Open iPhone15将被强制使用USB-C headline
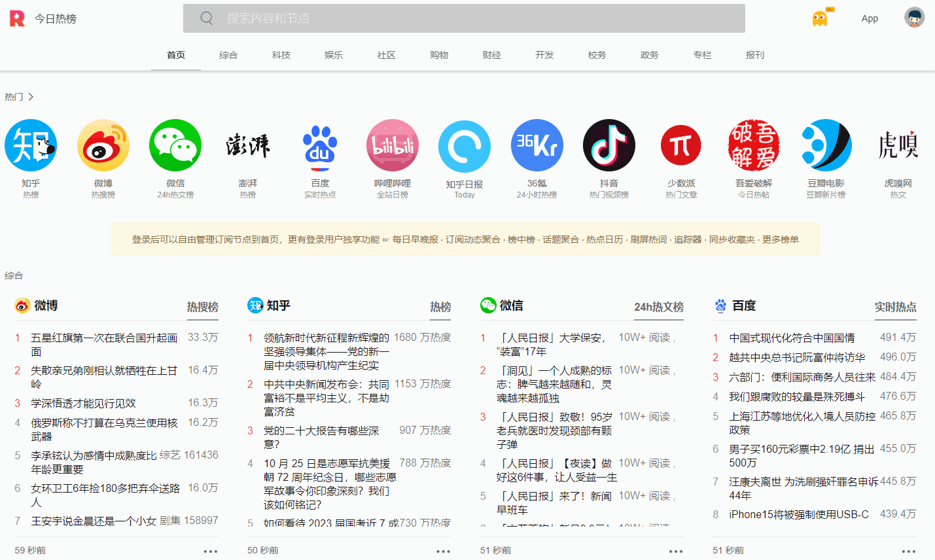 pyautogui.click(x=799, y=515)
